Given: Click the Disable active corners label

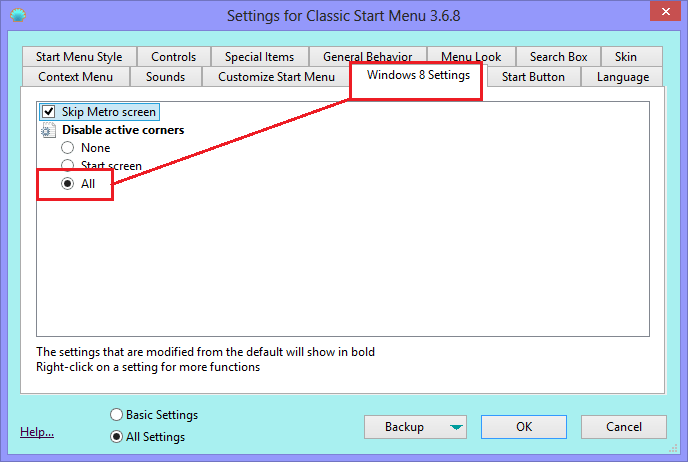Looking at the screenshot, I should point(123,130).
